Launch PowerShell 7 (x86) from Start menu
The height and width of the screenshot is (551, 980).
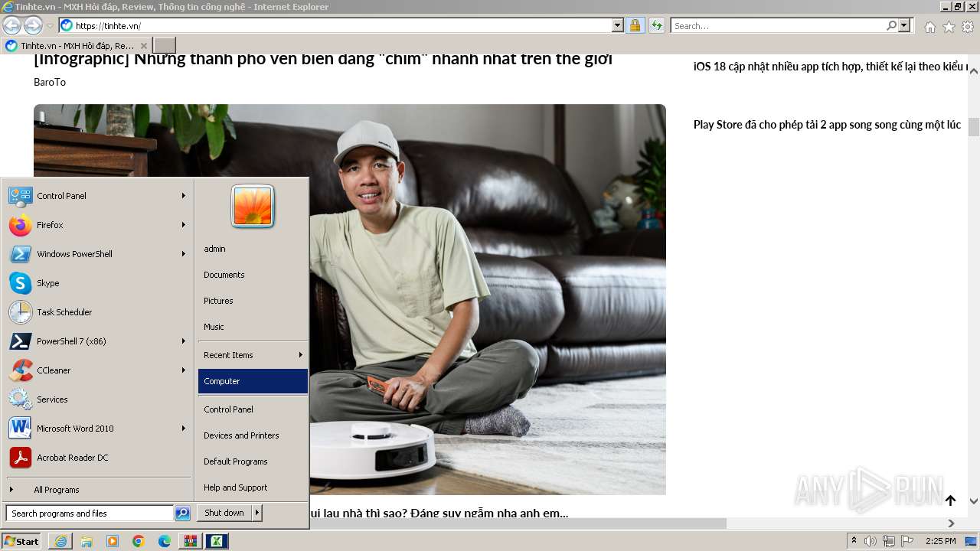tap(97, 341)
